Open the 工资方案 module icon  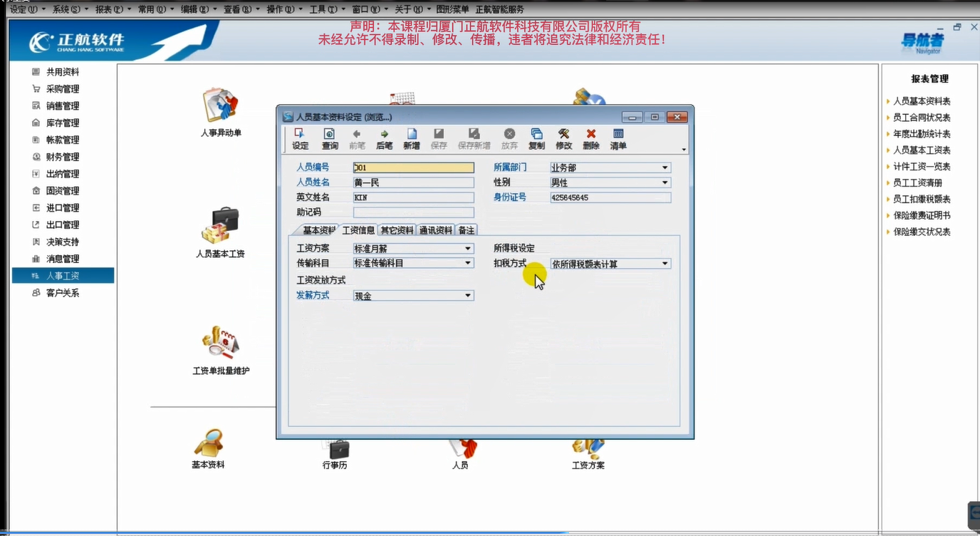(x=588, y=455)
